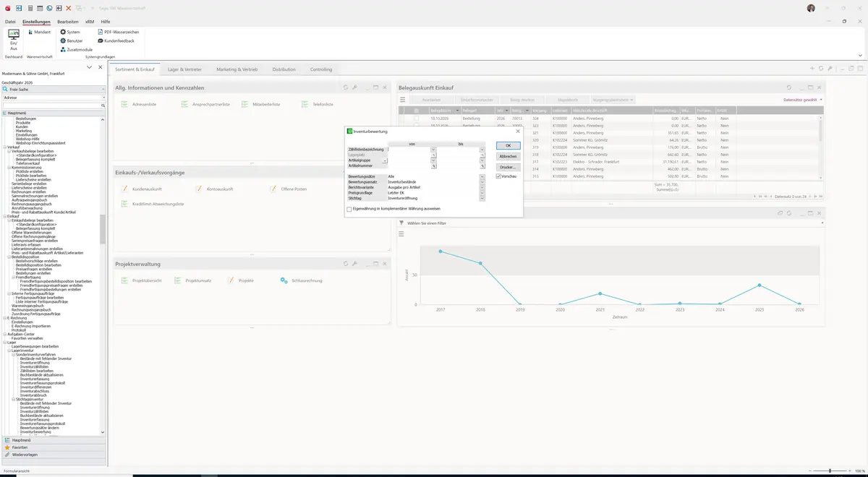Toggle the header select-all checkbox in Belegauskunft table
Viewport: 868px width, 477px height.
point(416,110)
